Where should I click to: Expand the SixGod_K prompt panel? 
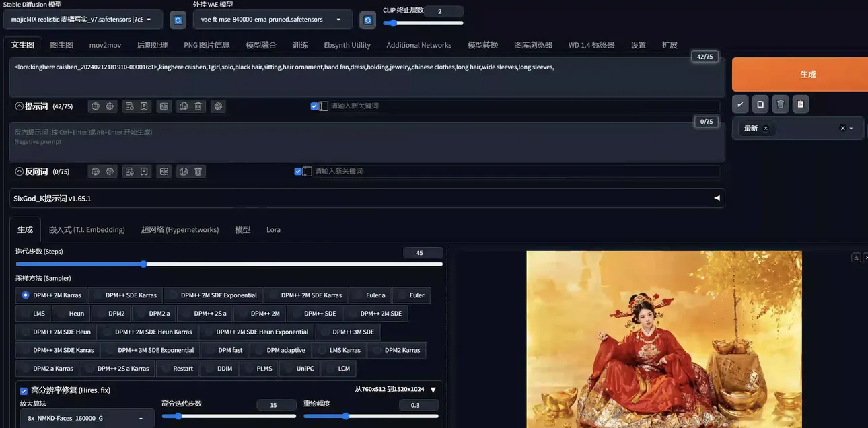point(717,198)
